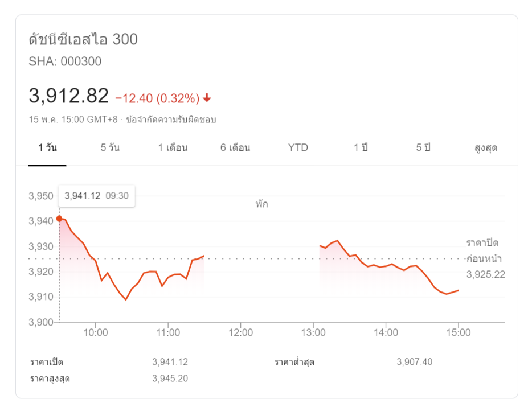Click the −12.40 (0.32%) change value
Screen dimensions: 532x403
click(157, 98)
